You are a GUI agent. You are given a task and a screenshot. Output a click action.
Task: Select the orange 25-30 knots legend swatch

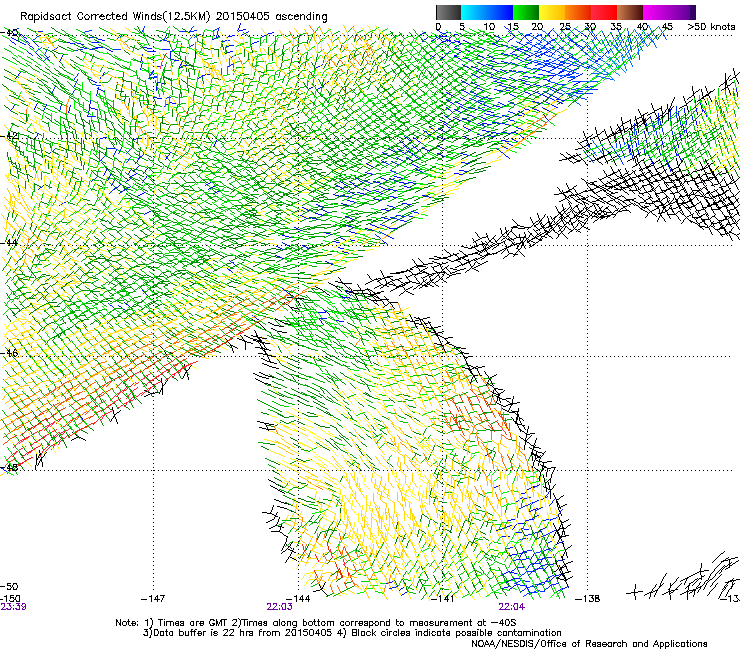point(578,12)
